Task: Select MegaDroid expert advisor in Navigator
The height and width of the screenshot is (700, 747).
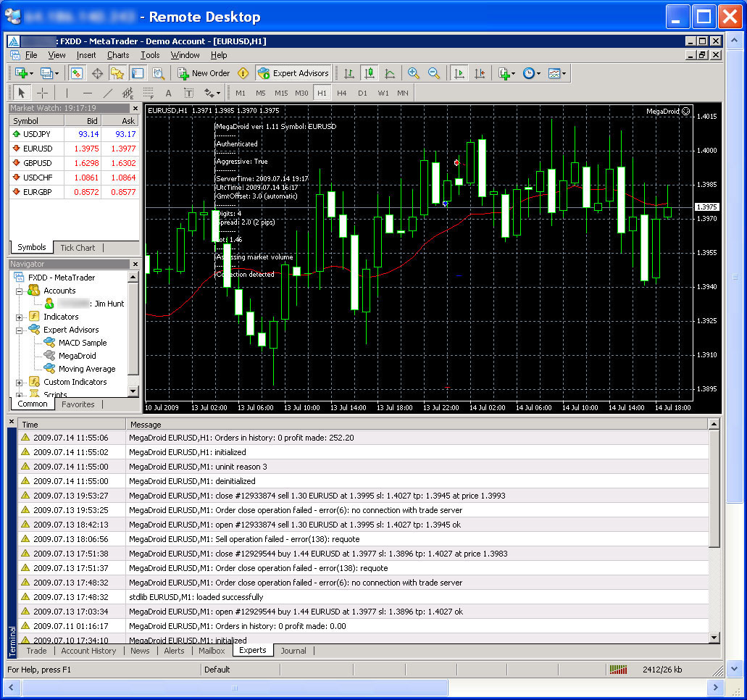Action: (x=78, y=356)
